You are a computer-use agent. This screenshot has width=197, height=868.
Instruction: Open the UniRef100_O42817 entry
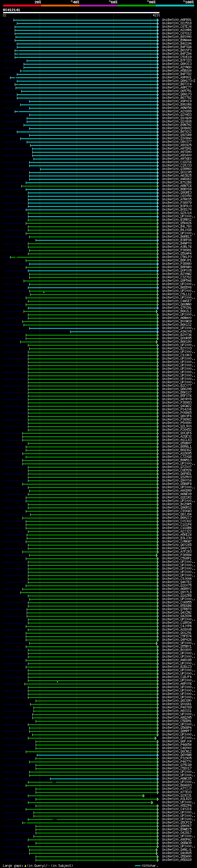pos(177,833)
